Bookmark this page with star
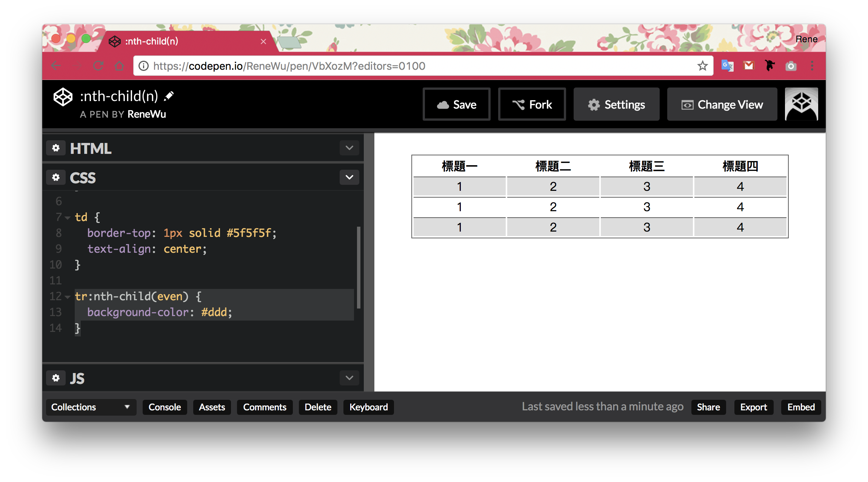The height and width of the screenshot is (482, 868). [702, 66]
